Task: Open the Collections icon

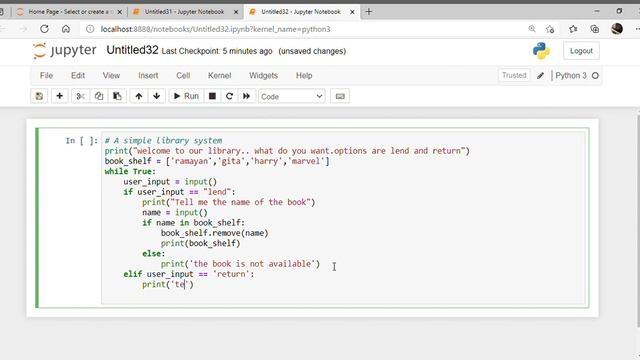Action: 595,29
